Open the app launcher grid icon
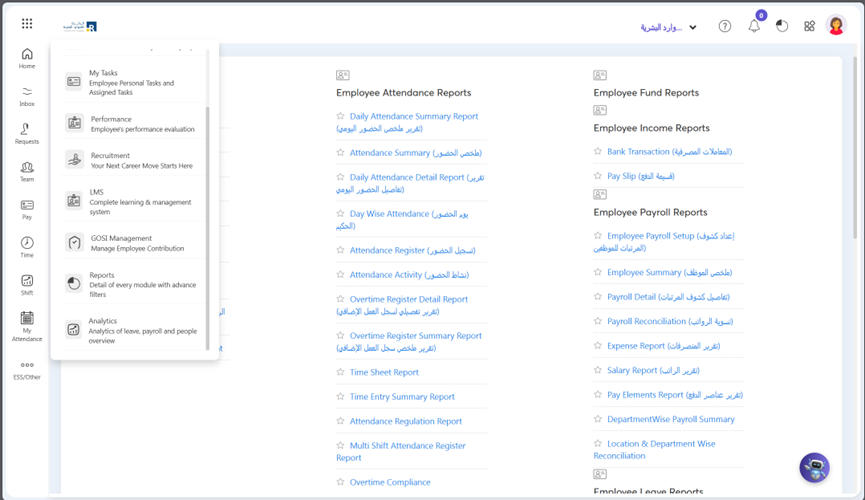 [27, 24]
